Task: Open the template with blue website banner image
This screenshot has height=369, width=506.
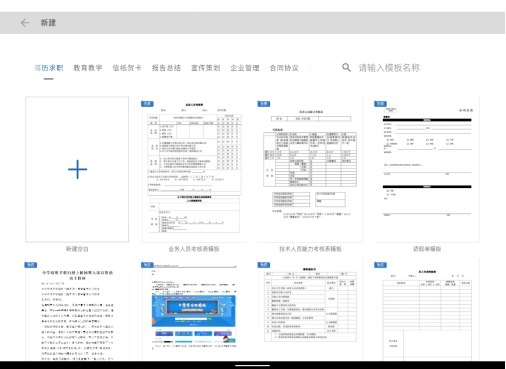Action: [x=194, y=310]
